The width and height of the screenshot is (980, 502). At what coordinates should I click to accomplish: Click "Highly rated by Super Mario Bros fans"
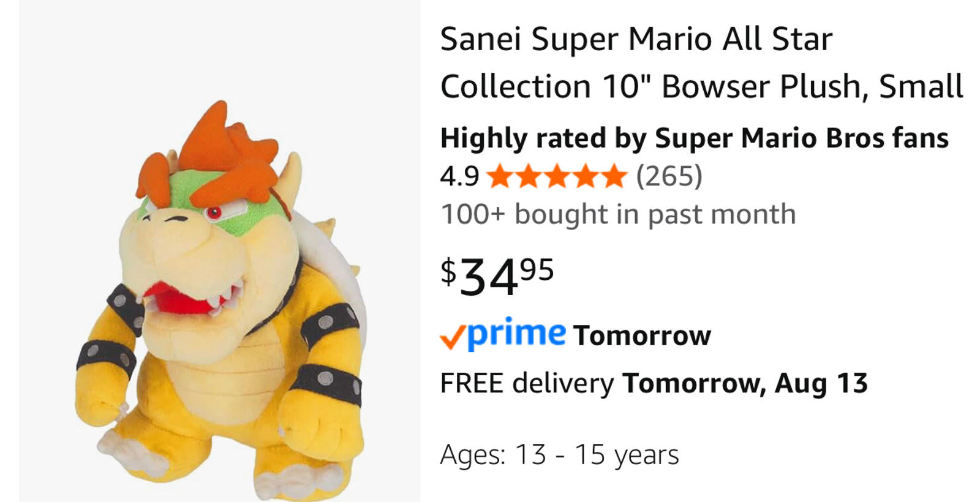tap(694, 138)
